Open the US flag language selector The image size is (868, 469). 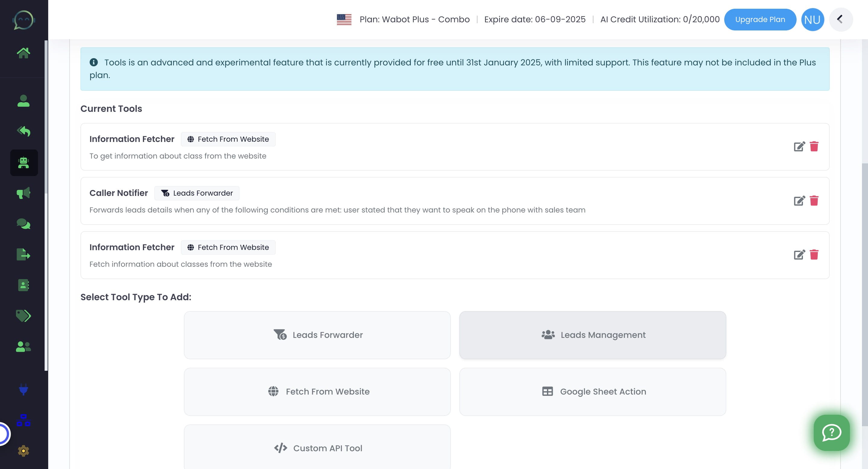344,20
